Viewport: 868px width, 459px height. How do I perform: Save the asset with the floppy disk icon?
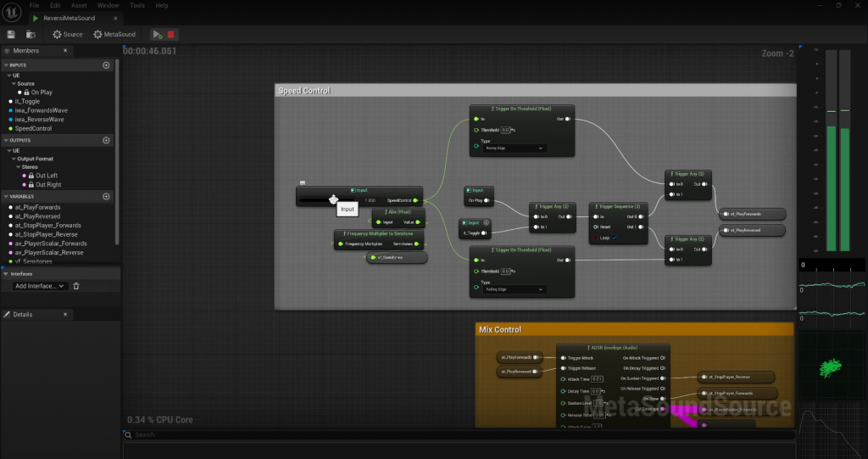point(10,35)
